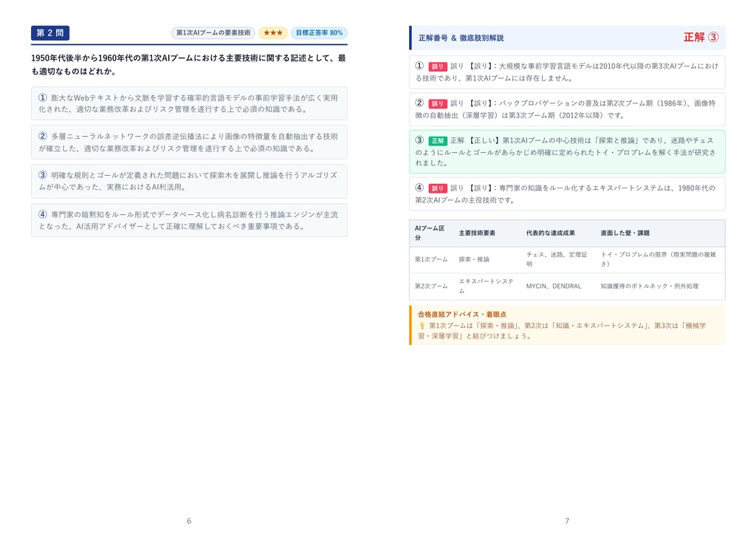Image resolution: width=756 pixels, height=537 pixels.
Task: Select answer option ② about backpropagation image features
Action: pos(189,143)
